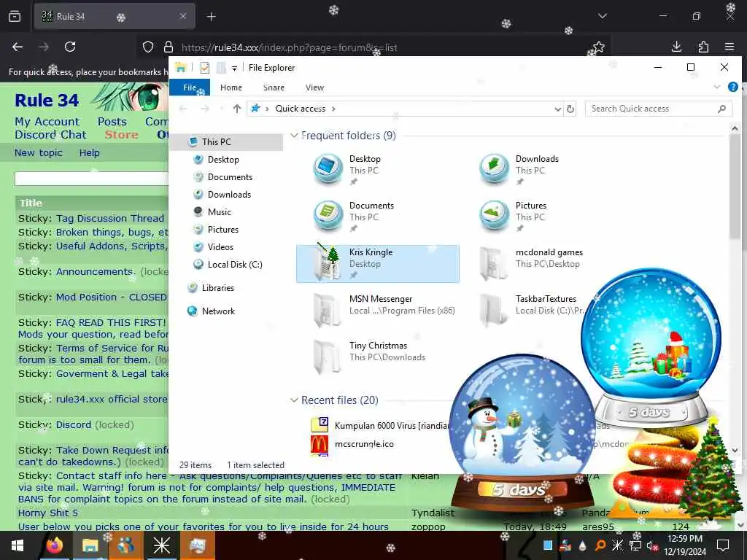The image size is (747, 560).
Task: Click the Properties quick access toolbar icon
Action: click(205, 68)
